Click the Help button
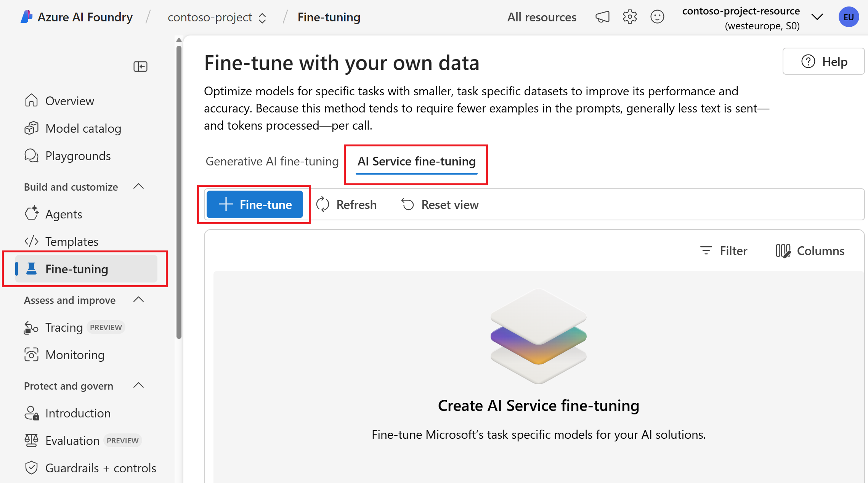This screenshot has height=483, width=868. click(823, 61)
